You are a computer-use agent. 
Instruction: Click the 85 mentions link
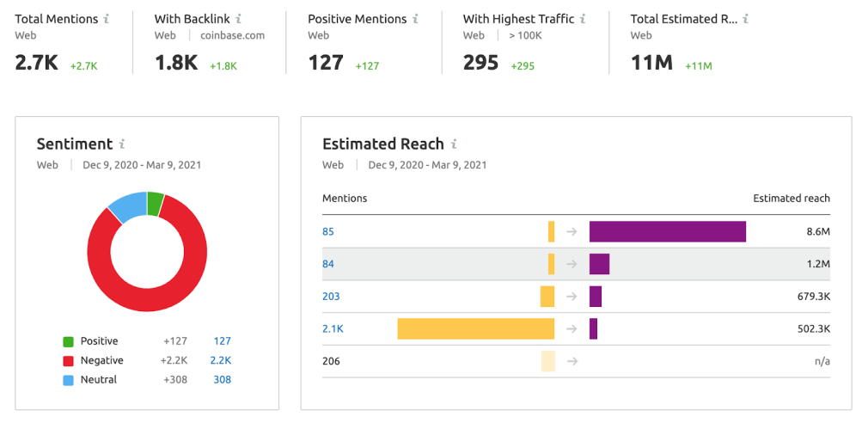[x=328, y=231]
